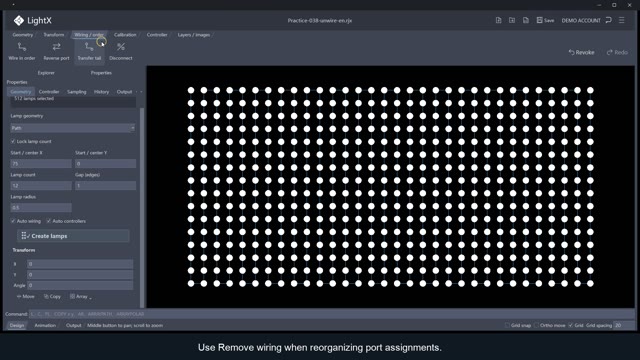
Task: Click the Transform X input field
Action: [80, 264]
